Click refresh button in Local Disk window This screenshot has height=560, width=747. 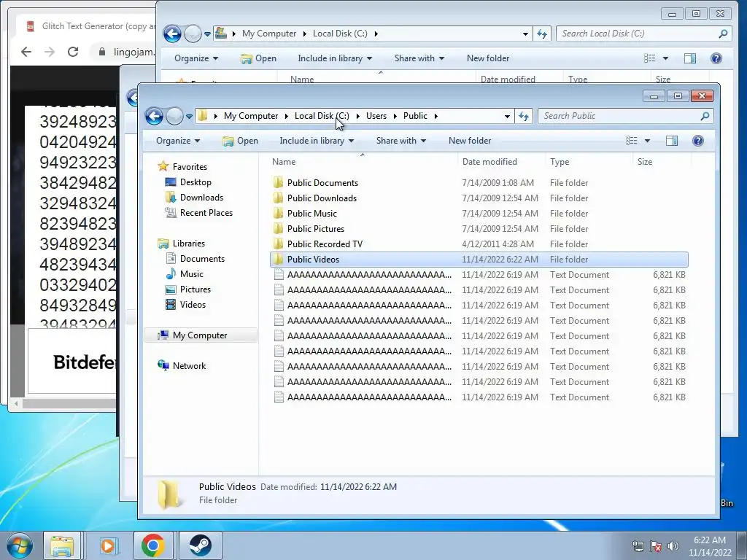tap(542, 34)
